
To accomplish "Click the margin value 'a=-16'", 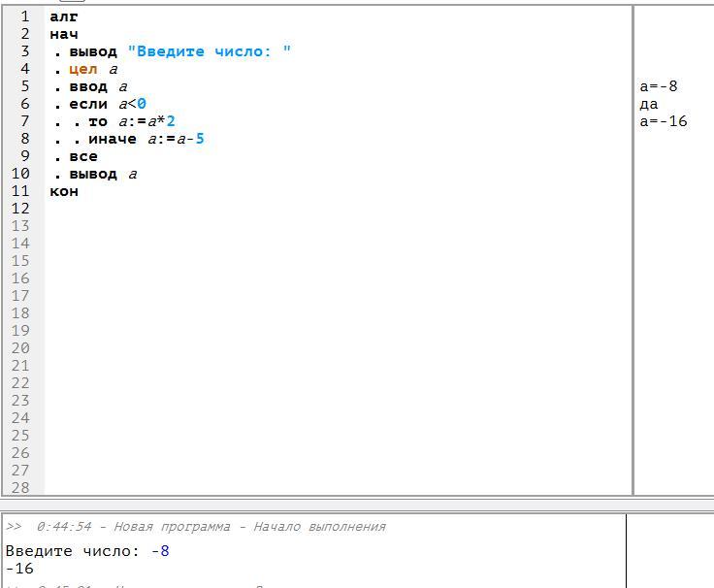I will pyautogui.click(x=664, y=121).
